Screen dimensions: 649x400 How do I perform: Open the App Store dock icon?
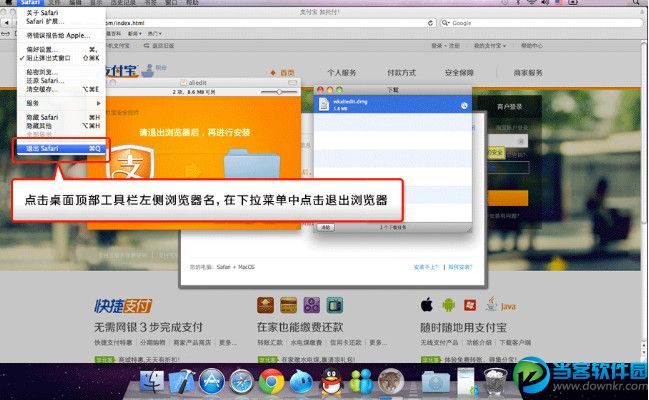tap(212, 381)
